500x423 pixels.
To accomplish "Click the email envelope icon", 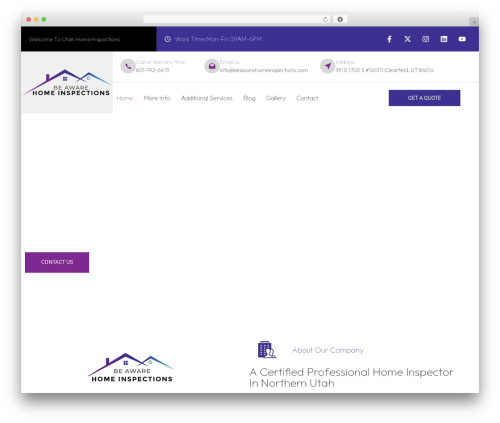I will coord(212,66).
